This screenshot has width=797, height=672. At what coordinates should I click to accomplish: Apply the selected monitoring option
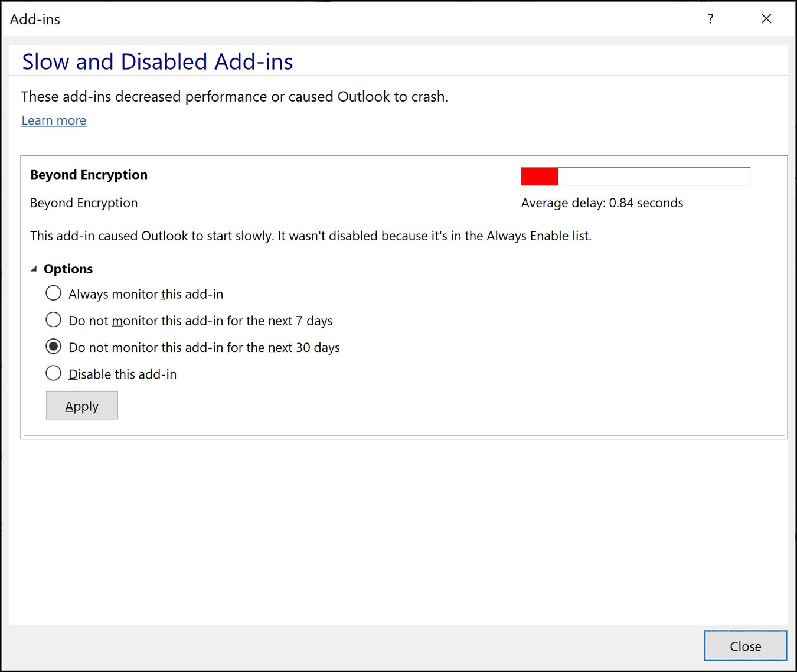coord(81,405)
